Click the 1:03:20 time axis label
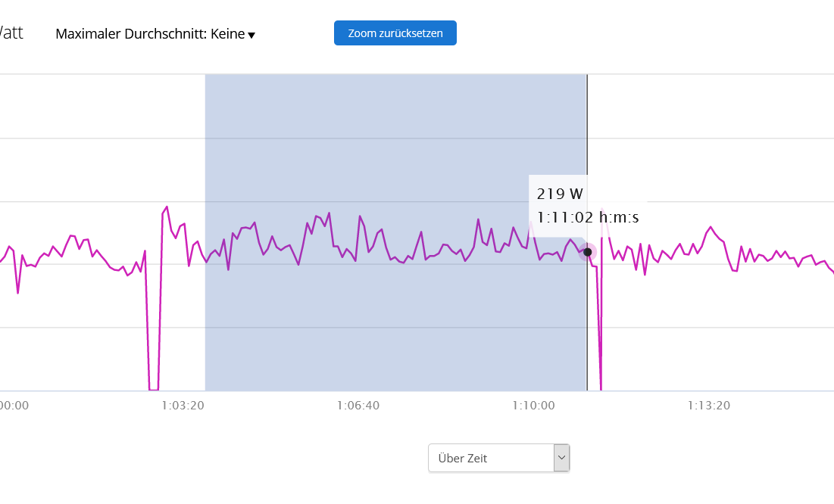 (x=183, y=406)
